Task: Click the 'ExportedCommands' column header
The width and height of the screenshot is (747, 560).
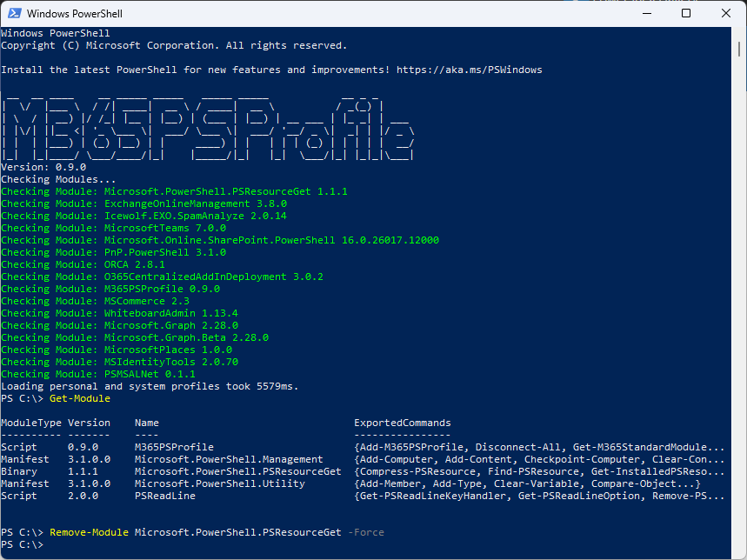Action: [x=403, y=423]
